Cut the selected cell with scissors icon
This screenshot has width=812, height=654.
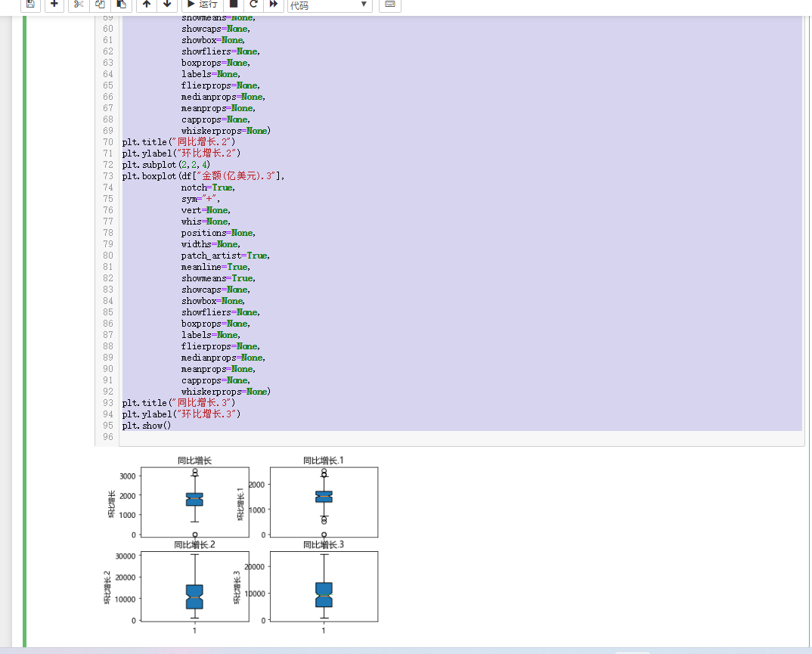point(79,4)
